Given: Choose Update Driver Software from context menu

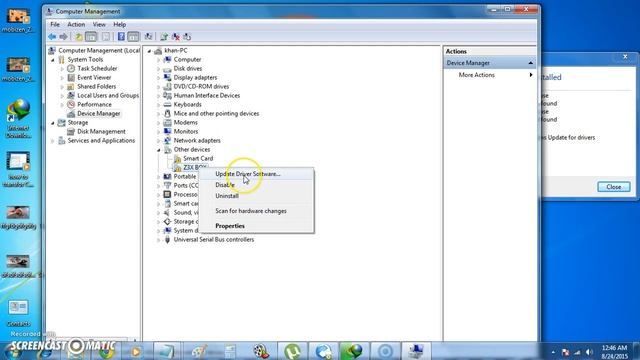Looking at the screenshot, I should (257, 174).
